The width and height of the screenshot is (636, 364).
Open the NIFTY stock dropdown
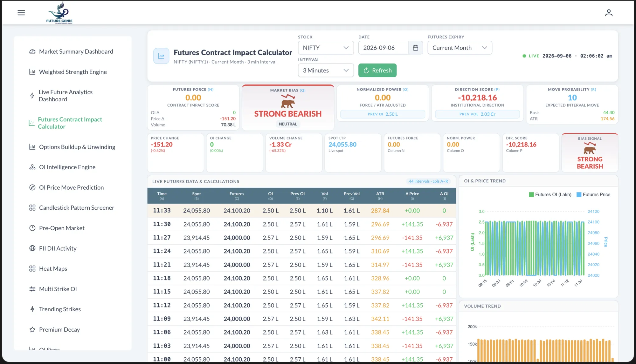click(x=326, y=48)
